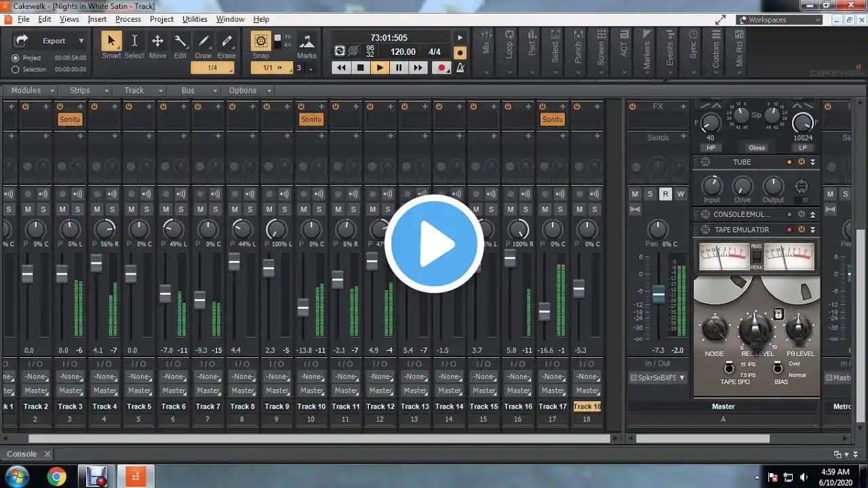Toggle the metronome icon in transport
868x488 pixels.
click(460, 68)
